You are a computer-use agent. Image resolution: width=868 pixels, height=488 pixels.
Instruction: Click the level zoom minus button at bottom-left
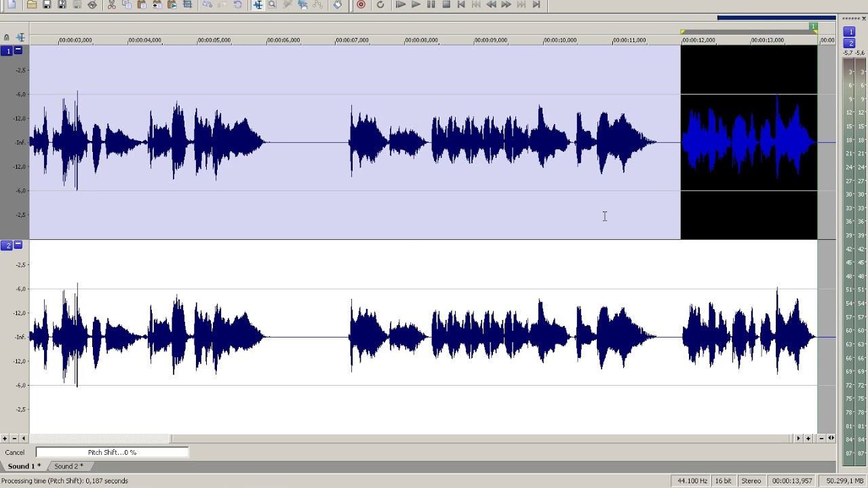click(14, 439)
